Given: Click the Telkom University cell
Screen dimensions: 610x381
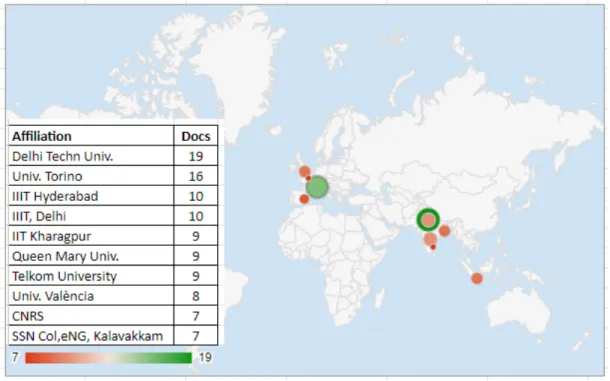Looking at the screenshot, I should coord(91,276).
